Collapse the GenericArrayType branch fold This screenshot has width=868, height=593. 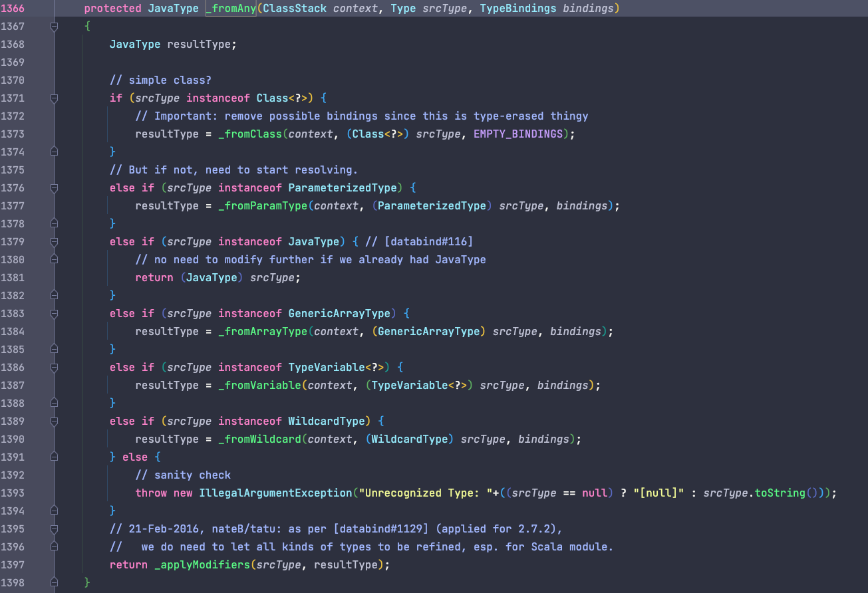(x=55, y=313)
